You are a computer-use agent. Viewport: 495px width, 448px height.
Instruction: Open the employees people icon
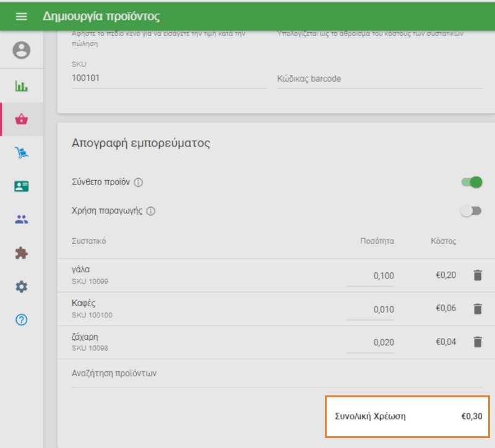tap(22, 220)
